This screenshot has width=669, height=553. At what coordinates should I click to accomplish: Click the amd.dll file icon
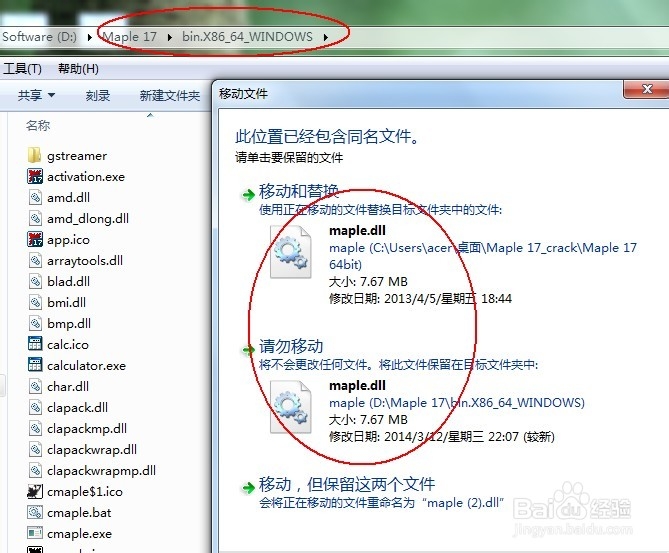[35, 197]
